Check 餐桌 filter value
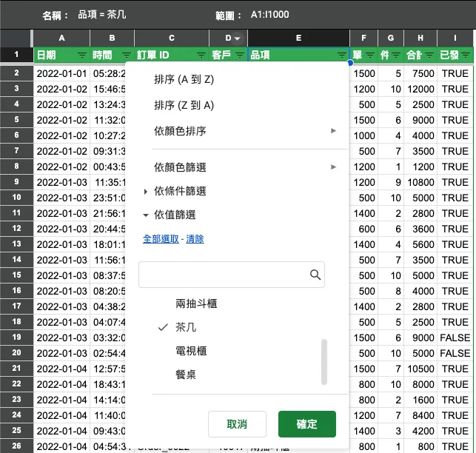This screenshot has width=476, height=453. 186,375
